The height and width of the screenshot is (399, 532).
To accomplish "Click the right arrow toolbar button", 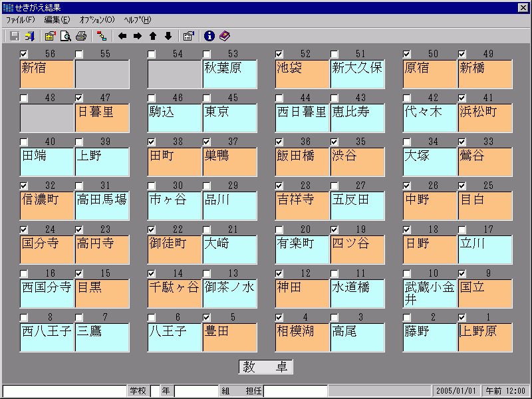I will (138, 36).
